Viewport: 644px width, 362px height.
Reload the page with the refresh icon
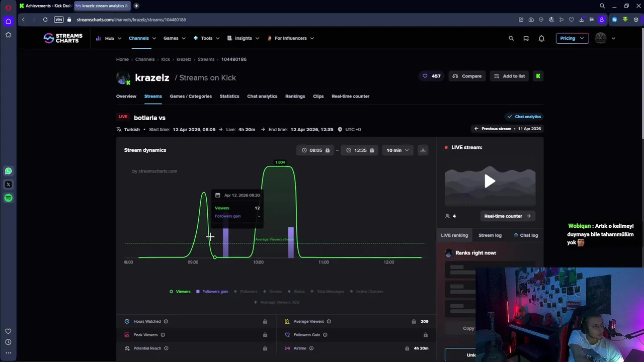[45, 20]
